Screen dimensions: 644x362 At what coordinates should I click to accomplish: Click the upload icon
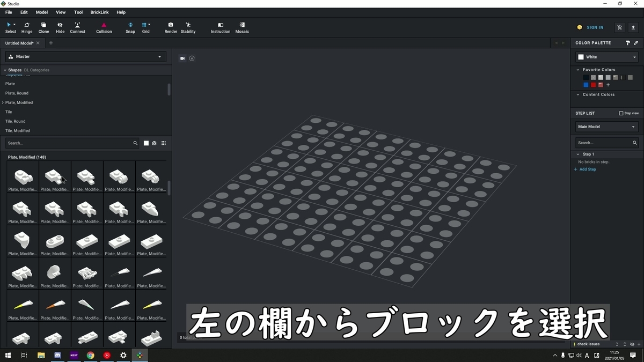(633, 27)
